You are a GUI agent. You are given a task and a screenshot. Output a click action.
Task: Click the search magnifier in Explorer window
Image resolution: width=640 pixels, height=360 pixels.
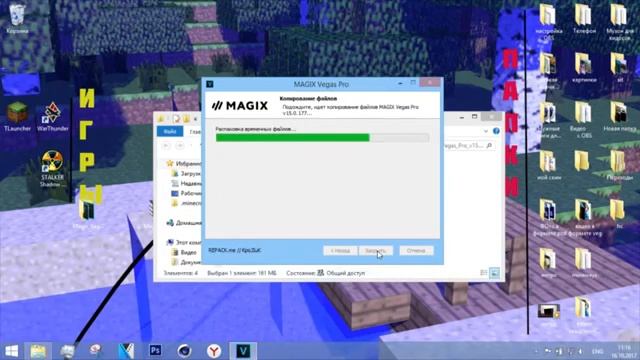(x=489, y=146)
